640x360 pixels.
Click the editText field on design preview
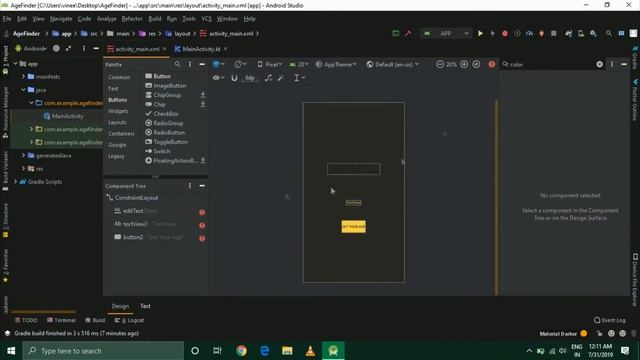pos(353,169)
